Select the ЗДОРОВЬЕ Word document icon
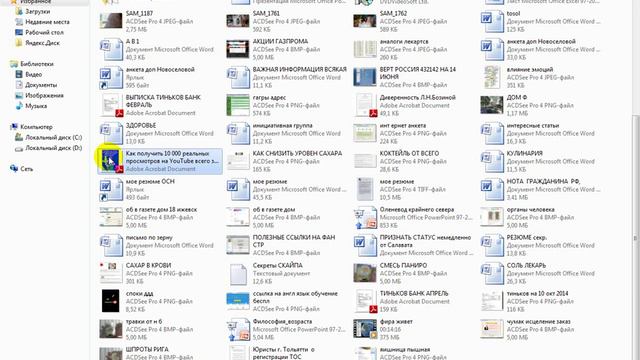The width and height of the screenshot is (640, 360). click(x=111, y=133)
